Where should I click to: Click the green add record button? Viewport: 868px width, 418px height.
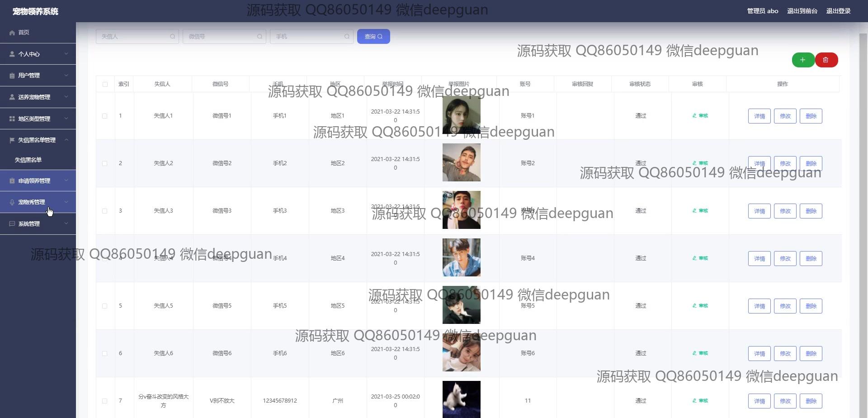[x=803, y=60]
